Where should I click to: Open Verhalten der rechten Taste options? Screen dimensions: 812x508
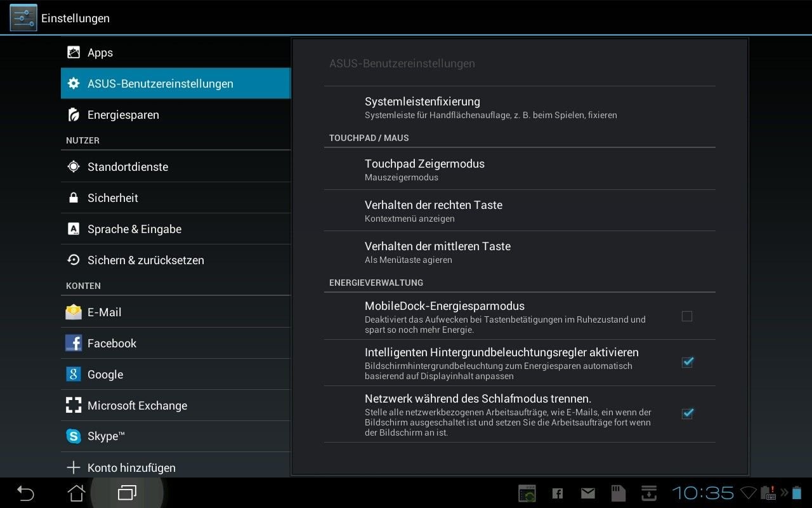click(x=520, y=210)
